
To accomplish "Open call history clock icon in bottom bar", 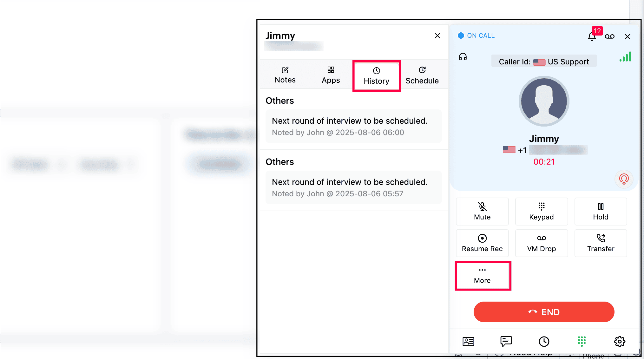I will click(544, 341).
